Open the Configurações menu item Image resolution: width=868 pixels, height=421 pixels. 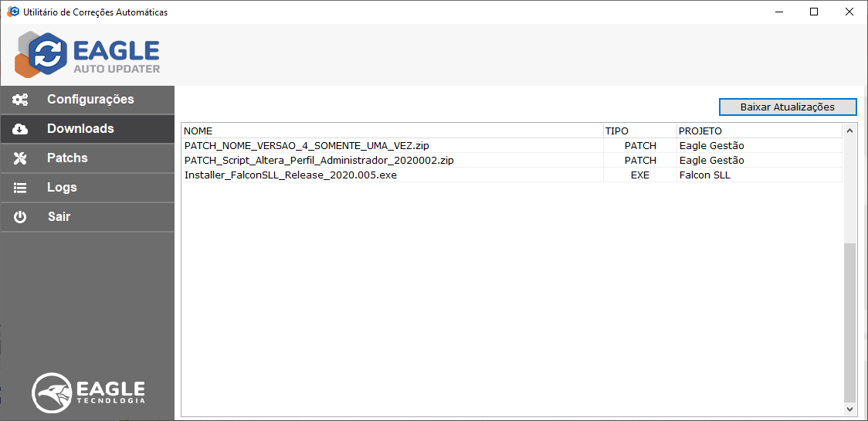87,100
